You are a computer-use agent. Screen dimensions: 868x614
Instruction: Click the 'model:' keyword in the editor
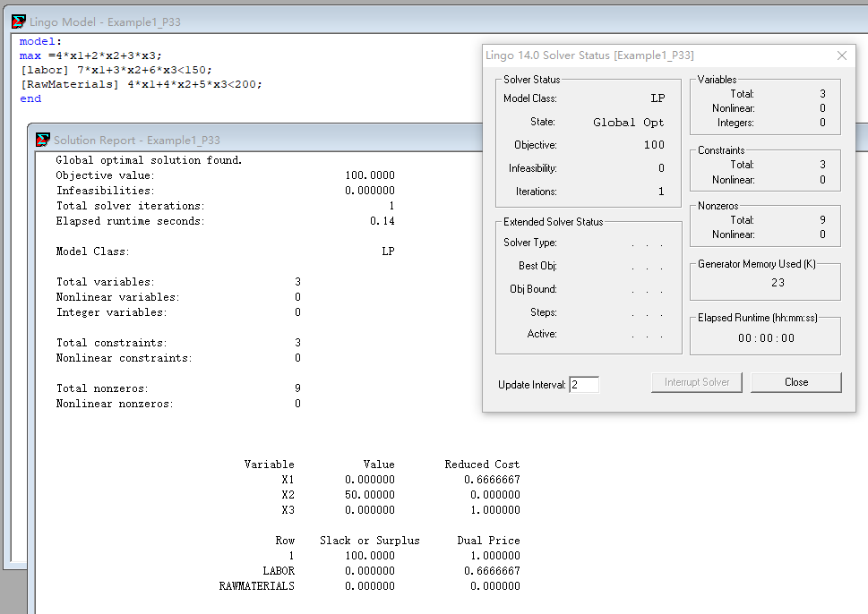point(40,41)
